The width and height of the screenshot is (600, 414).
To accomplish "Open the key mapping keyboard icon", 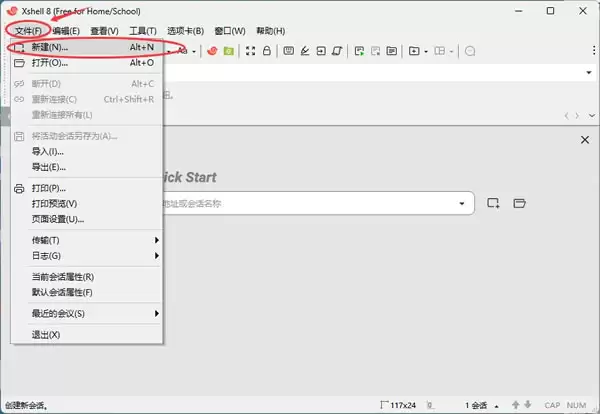I will pos(289,51).
